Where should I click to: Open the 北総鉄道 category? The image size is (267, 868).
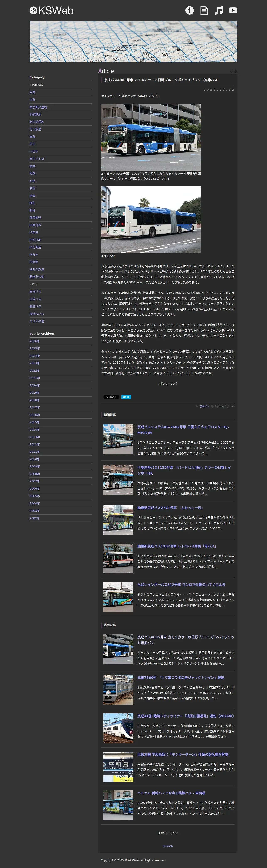35,115
